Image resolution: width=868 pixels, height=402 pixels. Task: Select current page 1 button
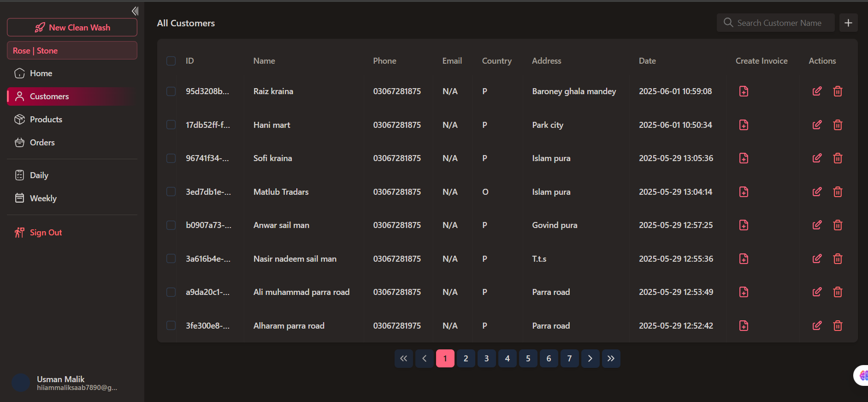[445, 359]
